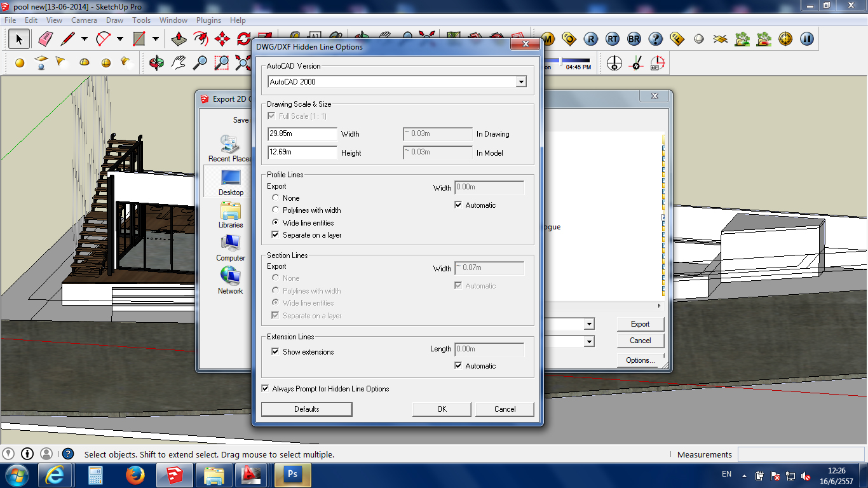Show V-Ray frame buffer (F tag)

coord(677,39)
